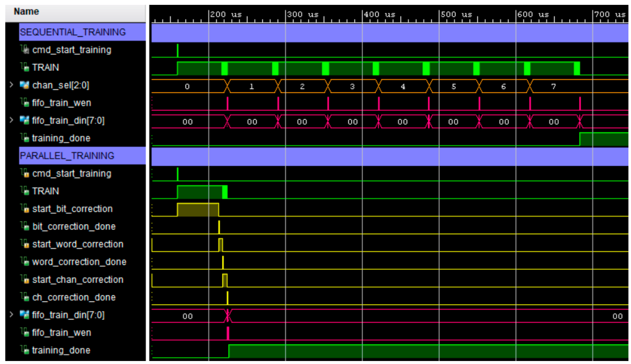Click chan_sel waveform segment with value 4

[x=403, y=87]
